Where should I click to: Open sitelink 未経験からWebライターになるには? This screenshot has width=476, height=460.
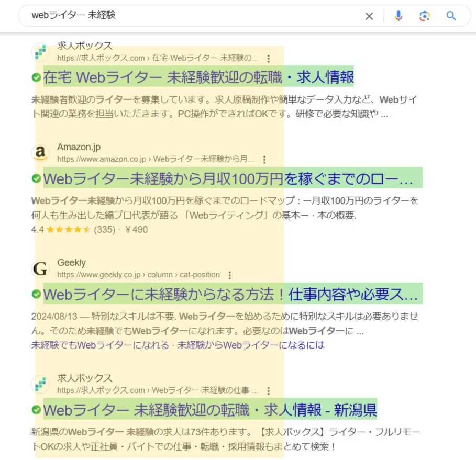point(251,345)
